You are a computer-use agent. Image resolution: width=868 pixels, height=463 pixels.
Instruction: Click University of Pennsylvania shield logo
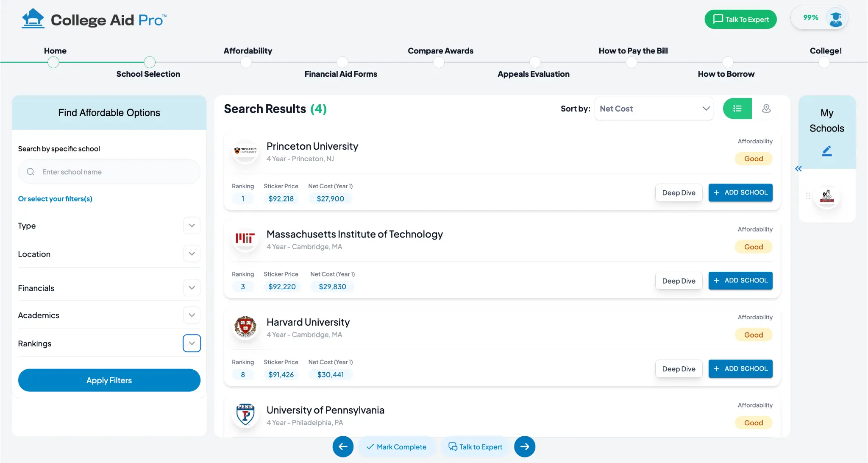(x=245, y=415)
